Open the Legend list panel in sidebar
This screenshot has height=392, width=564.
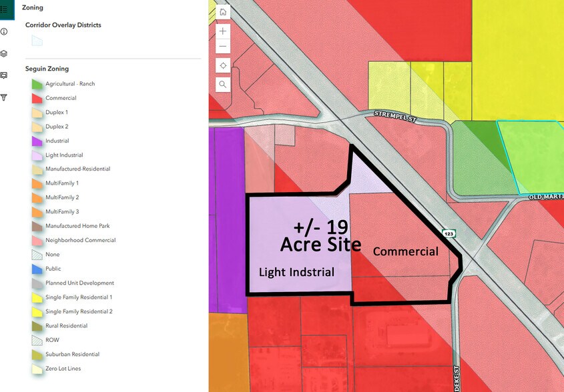point(5,9)
